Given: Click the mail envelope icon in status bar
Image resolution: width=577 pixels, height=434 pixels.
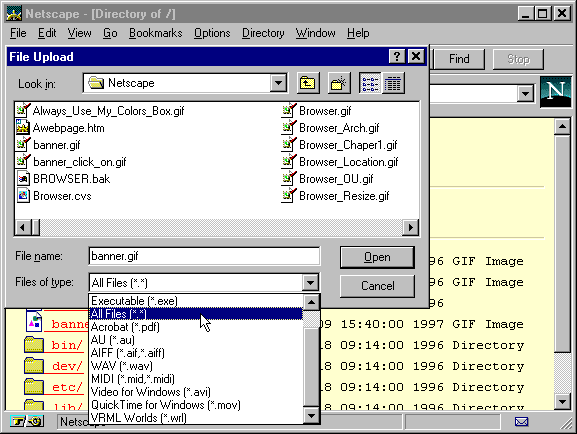Looking at the screenshot, I should pyautogui.click(x=521, y=421).
